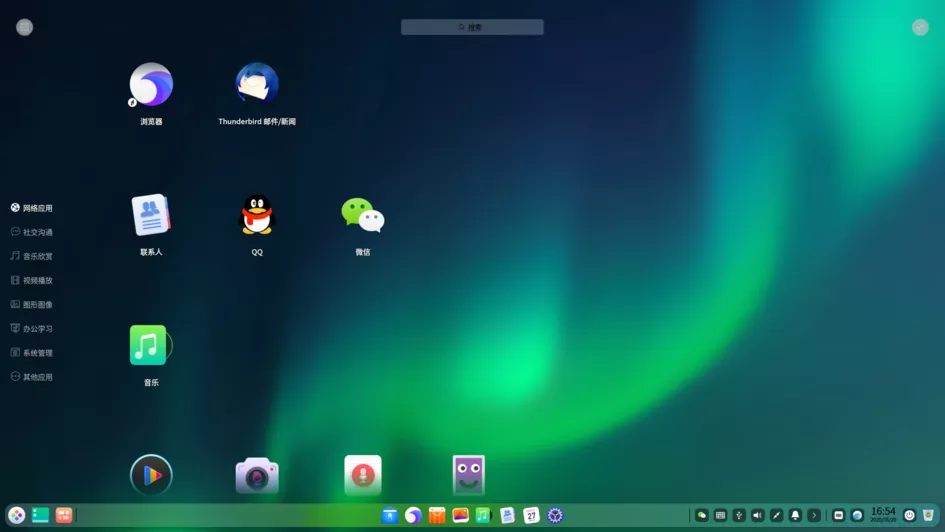Open the album image viewer in dock
Screen dimensions: 945x532
[460, 516]
